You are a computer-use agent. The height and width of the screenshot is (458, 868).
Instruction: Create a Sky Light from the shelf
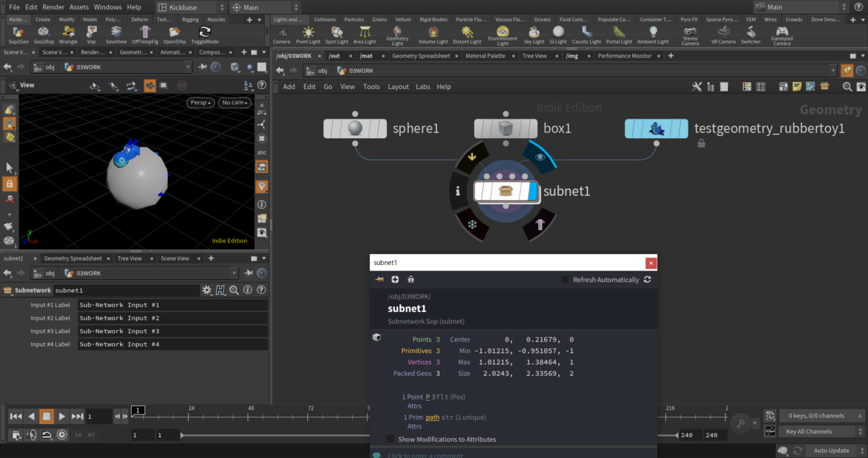tap(534, 35)
